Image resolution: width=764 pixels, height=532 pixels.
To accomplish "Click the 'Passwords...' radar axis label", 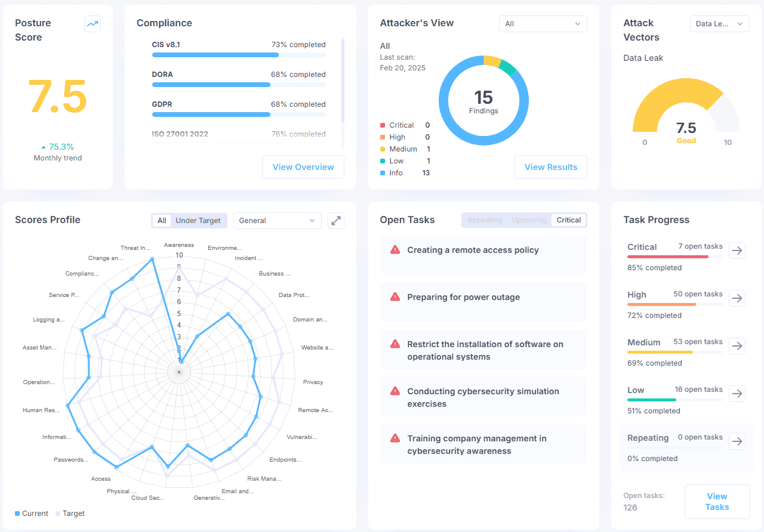I will point(71,460).
